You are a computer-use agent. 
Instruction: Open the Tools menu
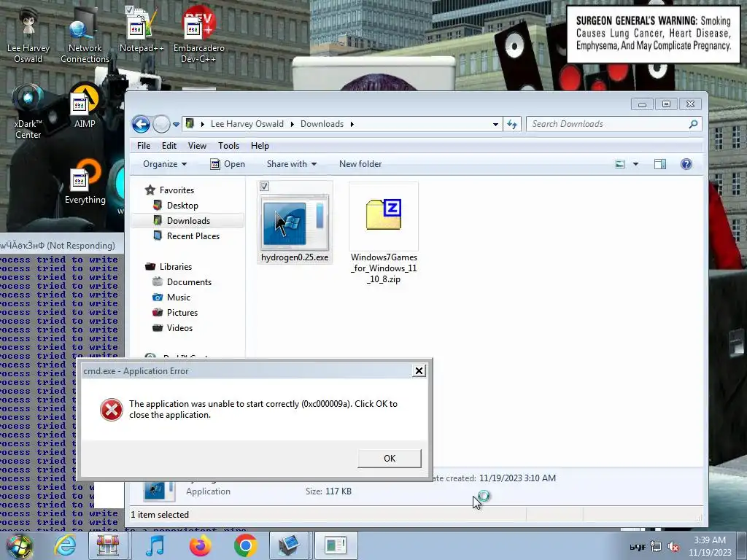click(228, 146)
